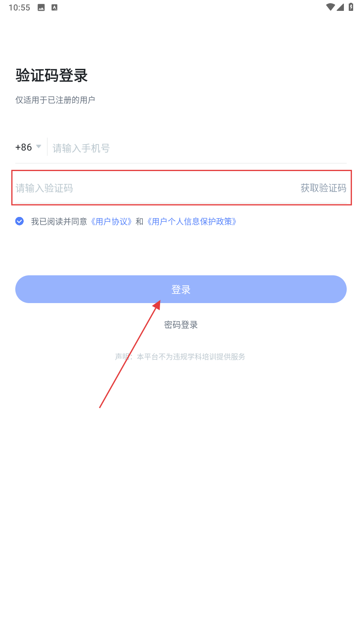Toggle the agreement consent checkbox
Viewport: 362px width, 644px height.
click(19, 221)
